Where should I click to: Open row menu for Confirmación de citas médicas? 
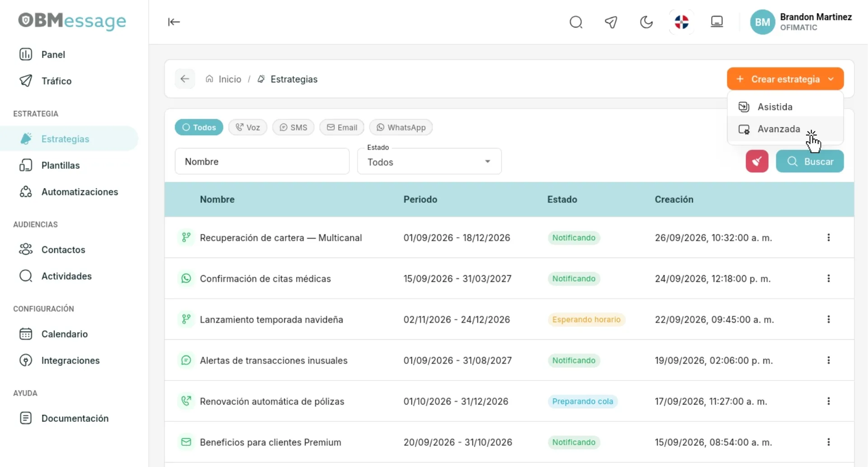829,278
